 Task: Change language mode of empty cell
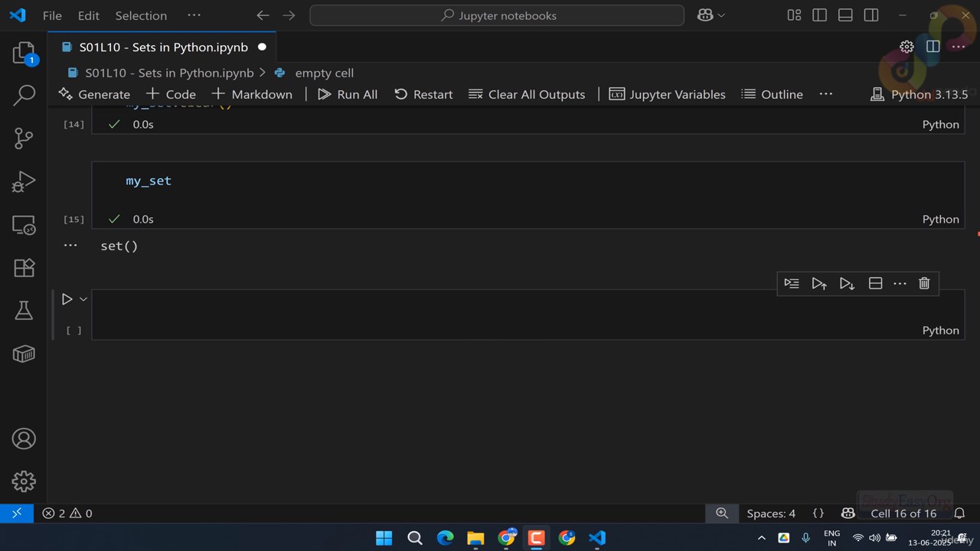click(940, 331)
